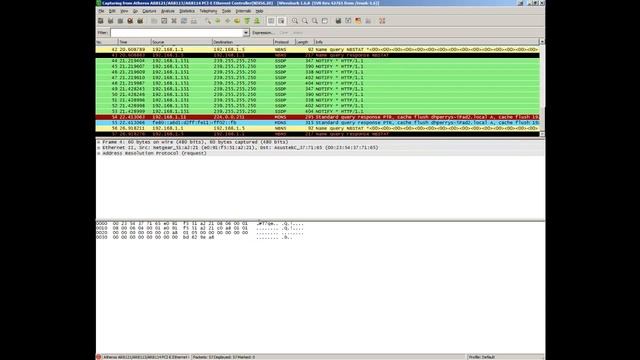Select packet 42 NBNS name query row
Viewport: 640px width, 360px height.
point(318,49)
